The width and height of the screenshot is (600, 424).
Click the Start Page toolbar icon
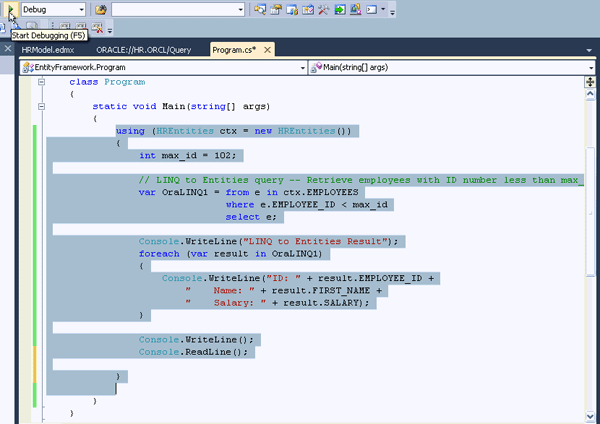[x=356, y=9]
